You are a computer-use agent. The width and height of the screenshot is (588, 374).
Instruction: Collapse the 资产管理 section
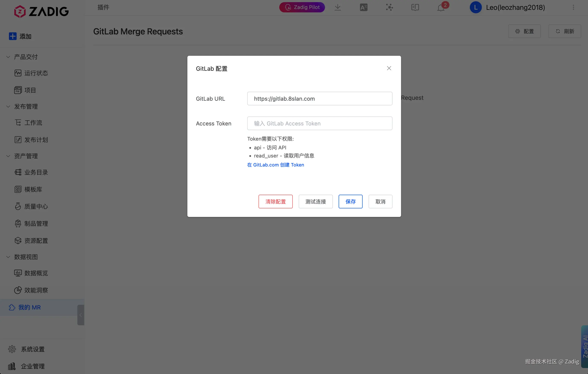pos(8,156)
